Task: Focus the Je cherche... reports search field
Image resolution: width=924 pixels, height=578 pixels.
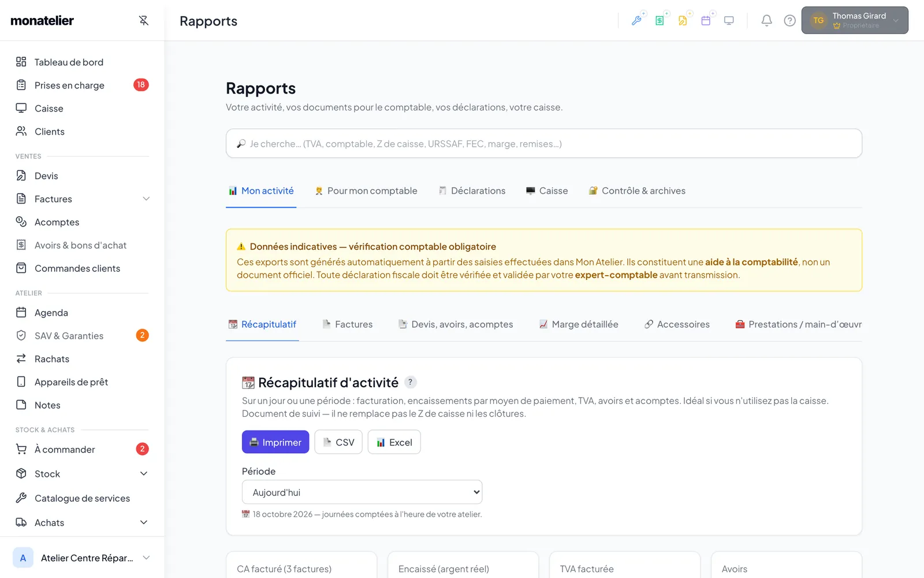Action: coord(544,143)
